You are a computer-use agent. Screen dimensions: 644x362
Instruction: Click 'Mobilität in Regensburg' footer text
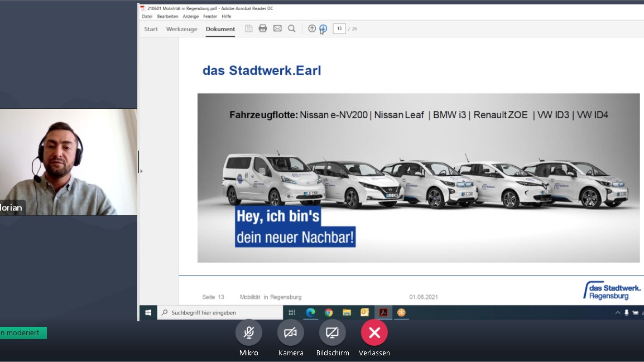[271, 297]
